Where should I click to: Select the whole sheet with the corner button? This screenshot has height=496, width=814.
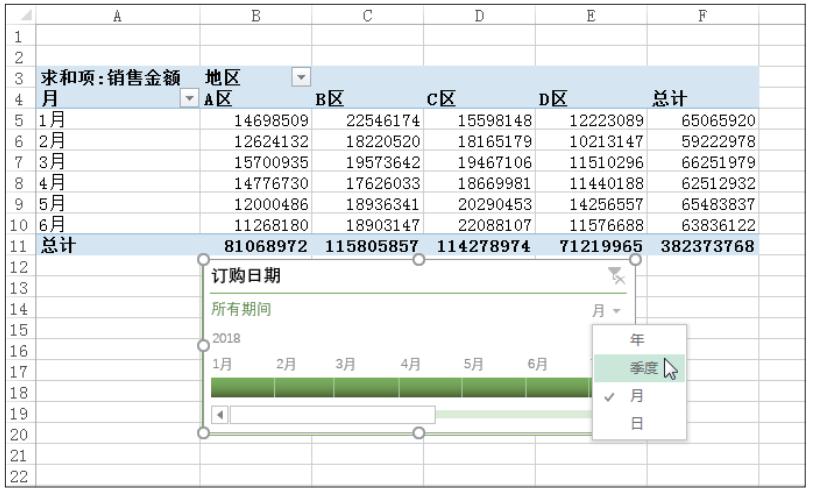(21, 16)
